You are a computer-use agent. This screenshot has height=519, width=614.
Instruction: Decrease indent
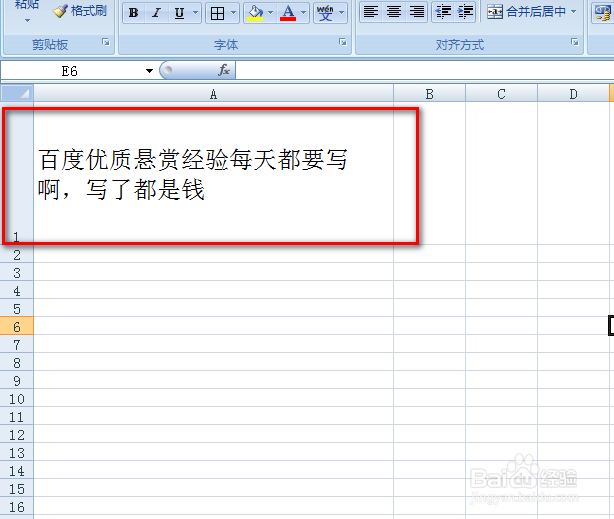(x=443, y=12)
